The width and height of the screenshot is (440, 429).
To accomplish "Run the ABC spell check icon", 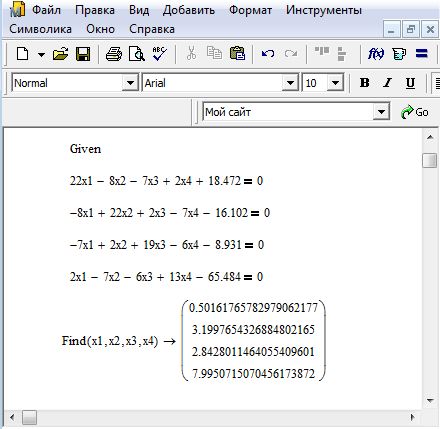I will point(160,54).
